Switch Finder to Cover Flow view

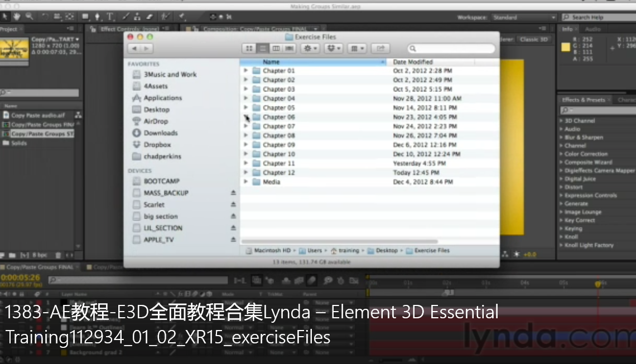click(289, 48)
